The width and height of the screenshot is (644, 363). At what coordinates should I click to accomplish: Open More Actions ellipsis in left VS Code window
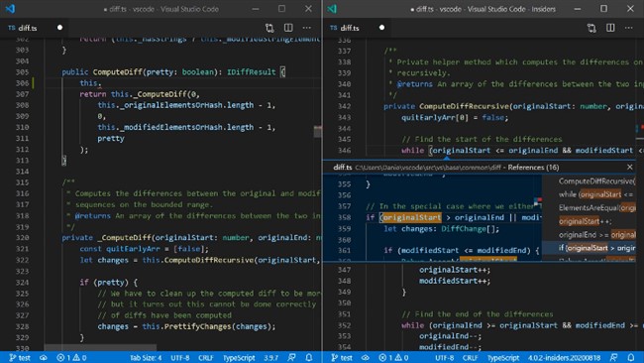pos(307,28)
